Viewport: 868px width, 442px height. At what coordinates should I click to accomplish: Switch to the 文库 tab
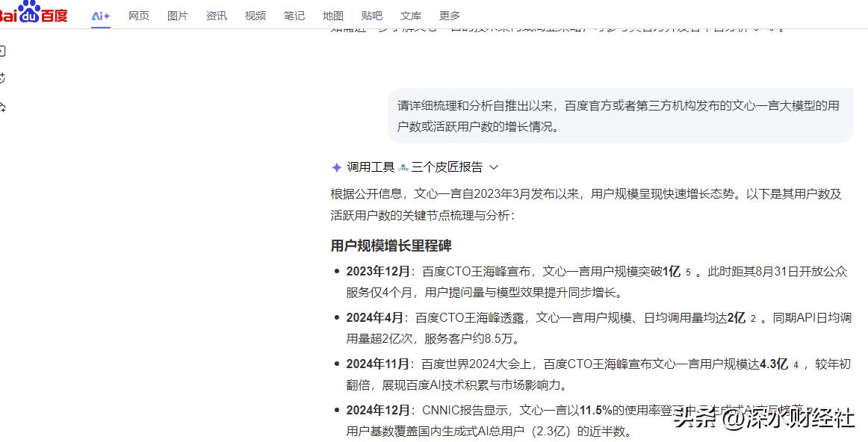tap(410, 16)
